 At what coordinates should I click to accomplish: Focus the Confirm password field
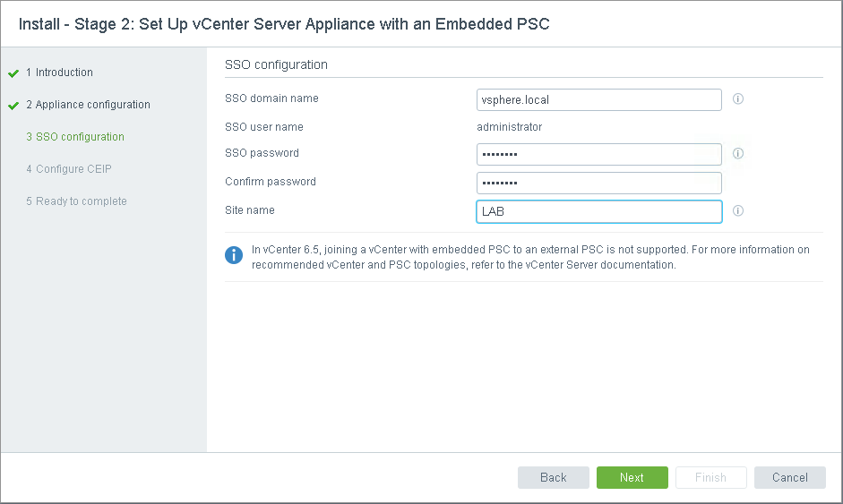[598, 183]
